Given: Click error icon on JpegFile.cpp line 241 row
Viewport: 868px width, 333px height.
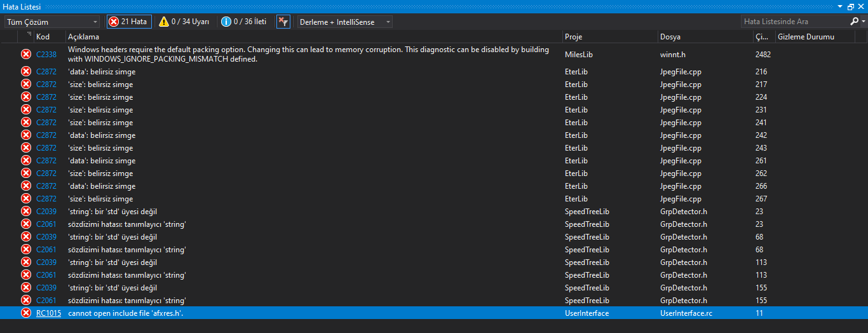Looking at the screenshot, I should 26,123.
